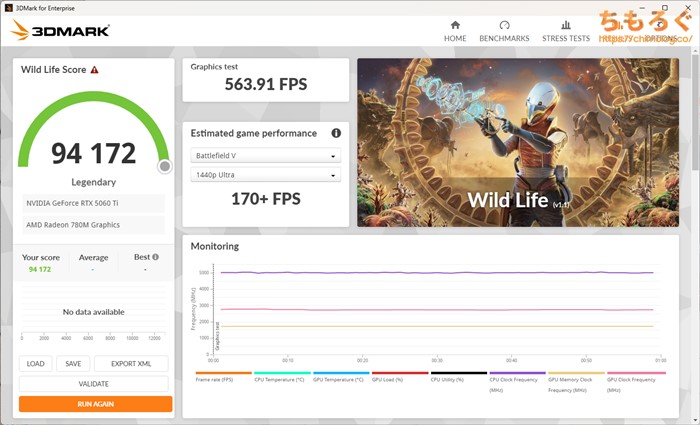Click the EXPORT XML button
This screenshot has height=425, width=700.
click(x=131, y=363)
